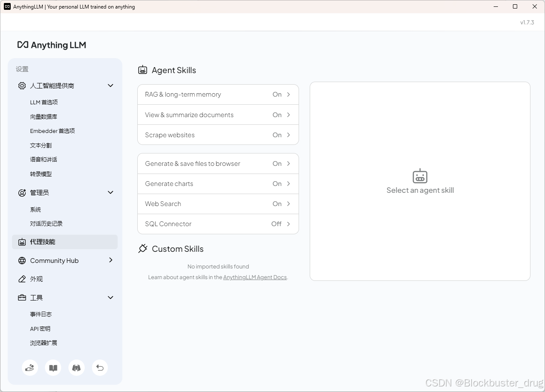Image resolution: width=545 pixels, height=392 pixels.
Task: Expand the Community Hub chevron
Action: tap(111, 260)
